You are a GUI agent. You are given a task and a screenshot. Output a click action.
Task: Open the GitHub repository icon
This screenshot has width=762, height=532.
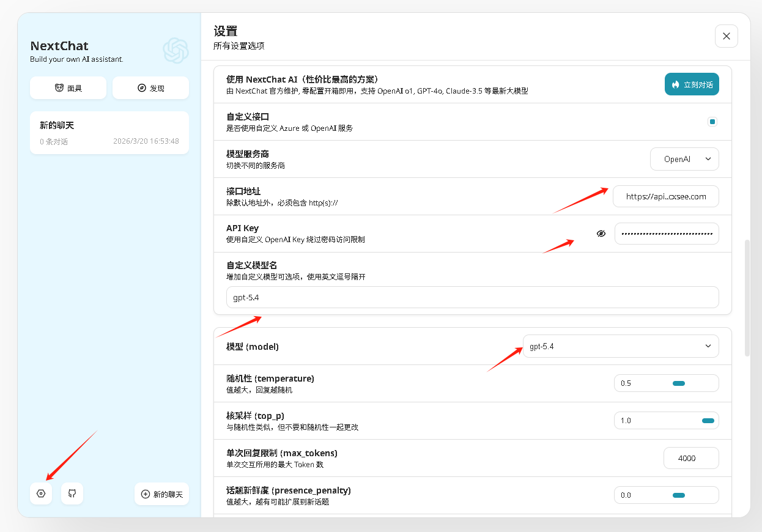point(72,493)
